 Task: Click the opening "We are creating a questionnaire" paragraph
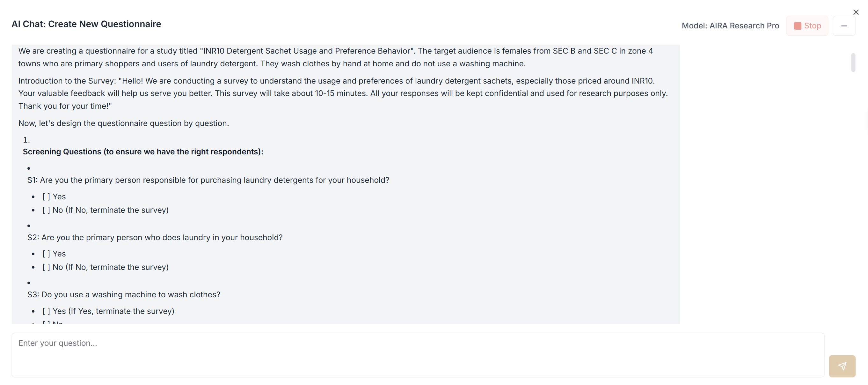click(x=335, y=57)
